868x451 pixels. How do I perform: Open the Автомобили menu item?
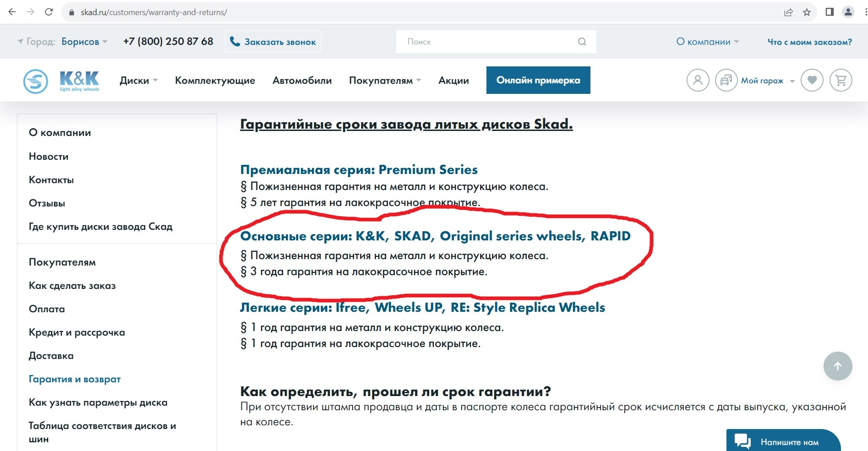coord(302,81)
